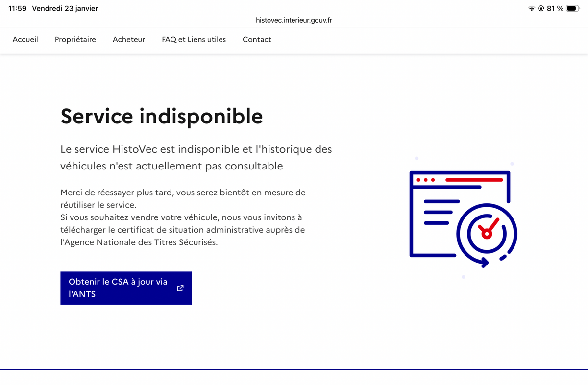Tap the date Vendredi 23 janvier
Image resolution: width=588 pixels, height=386 pixels.
point(65,9)
